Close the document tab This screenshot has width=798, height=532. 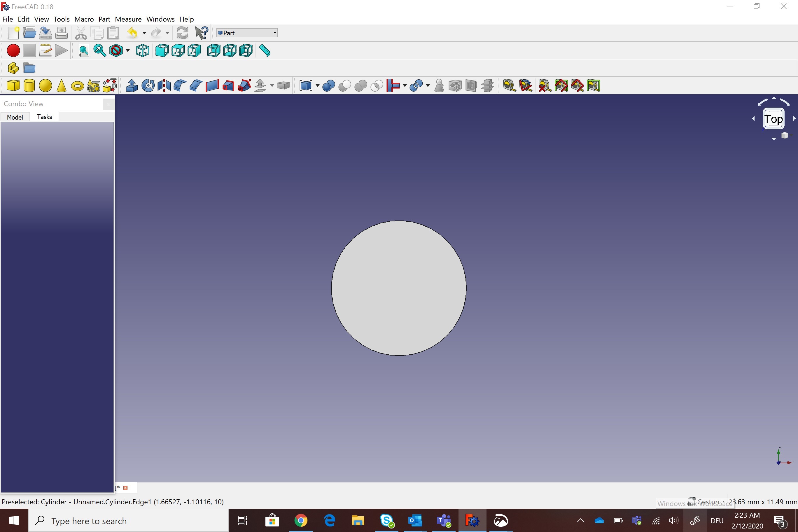tap(125, 488)
